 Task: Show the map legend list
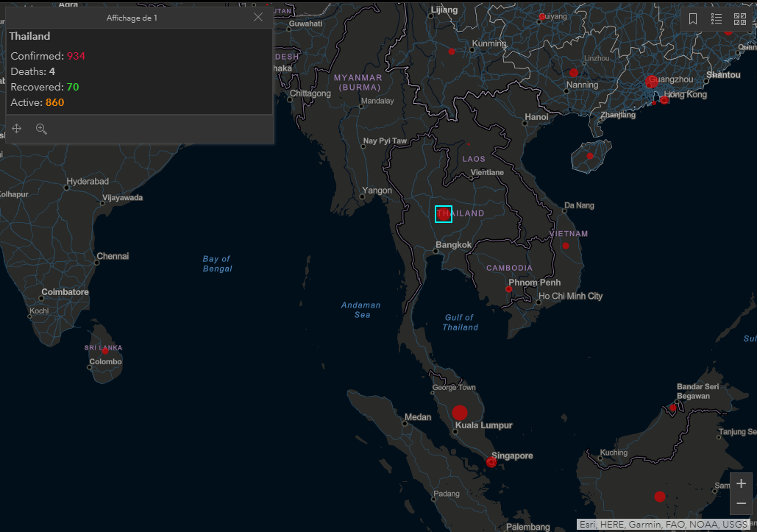pos(717,19)
